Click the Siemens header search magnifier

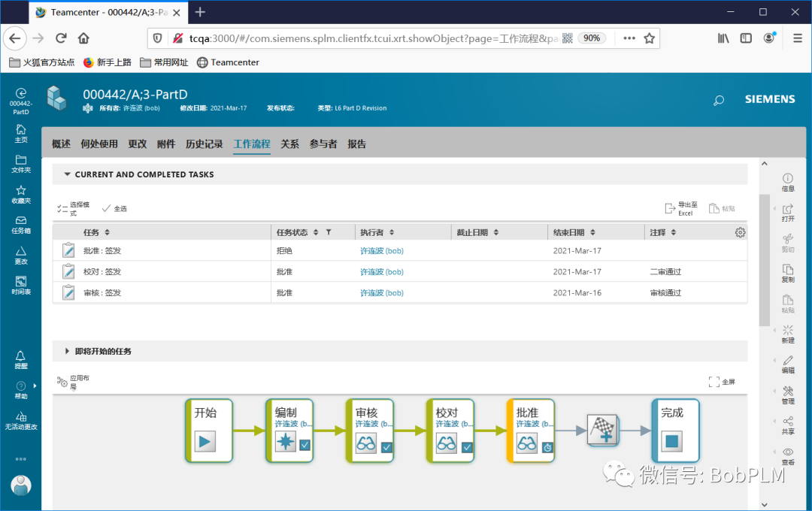(x=719, y=101)
